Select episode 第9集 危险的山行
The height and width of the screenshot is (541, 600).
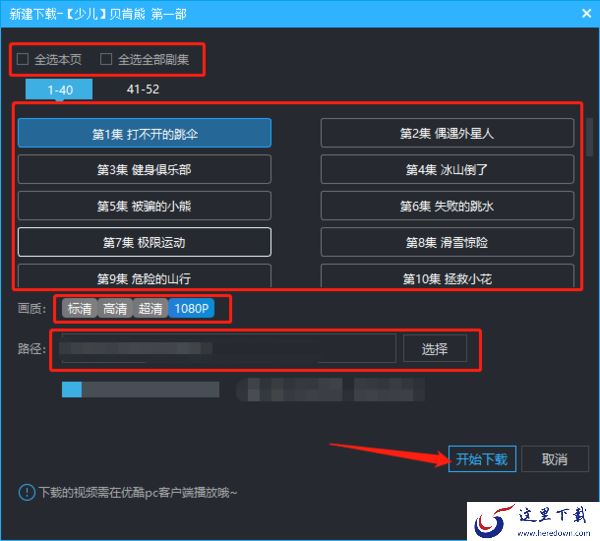tap(145, 276)
